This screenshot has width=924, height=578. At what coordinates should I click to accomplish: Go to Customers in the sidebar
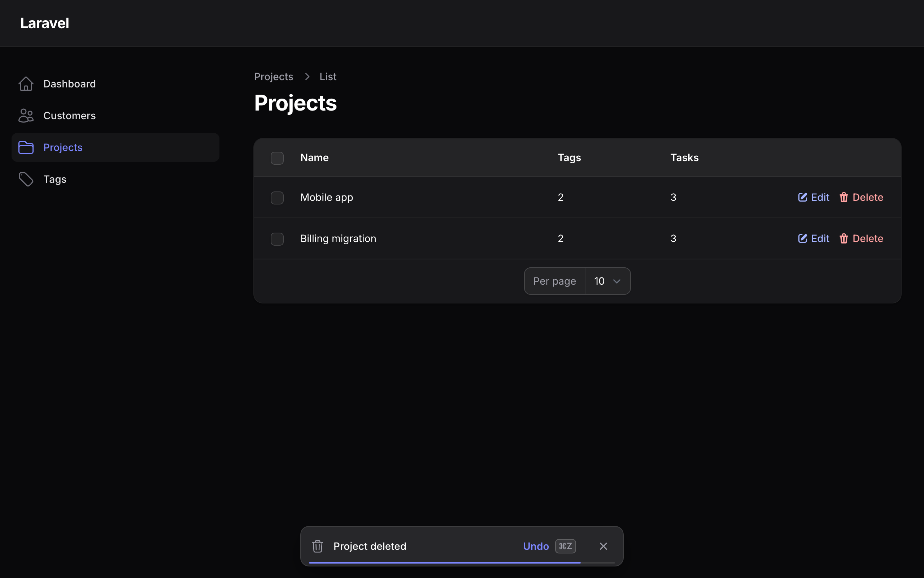click(x=115, y=116)
